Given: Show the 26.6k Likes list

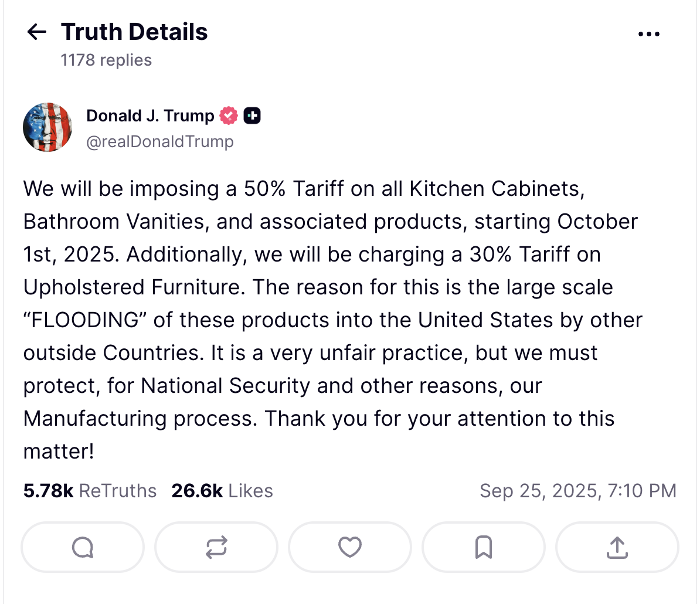Looking at the screenshot, I should (x=222, y=491).
